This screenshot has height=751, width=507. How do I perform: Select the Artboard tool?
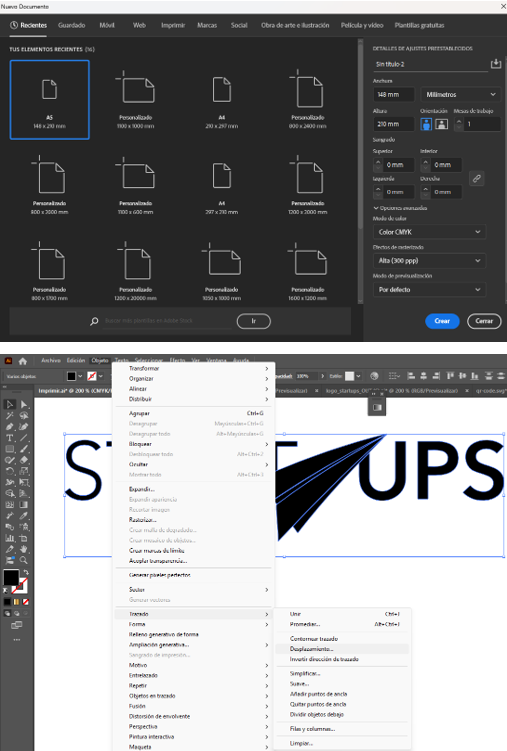coord(24,538)
